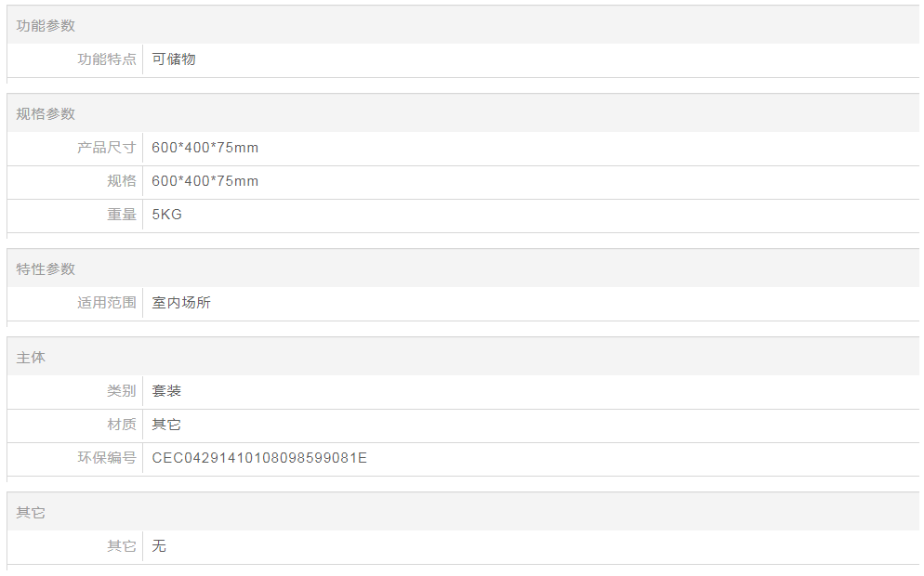
Task: Click the 特性参数 section header
Action: tap(46, 269)
